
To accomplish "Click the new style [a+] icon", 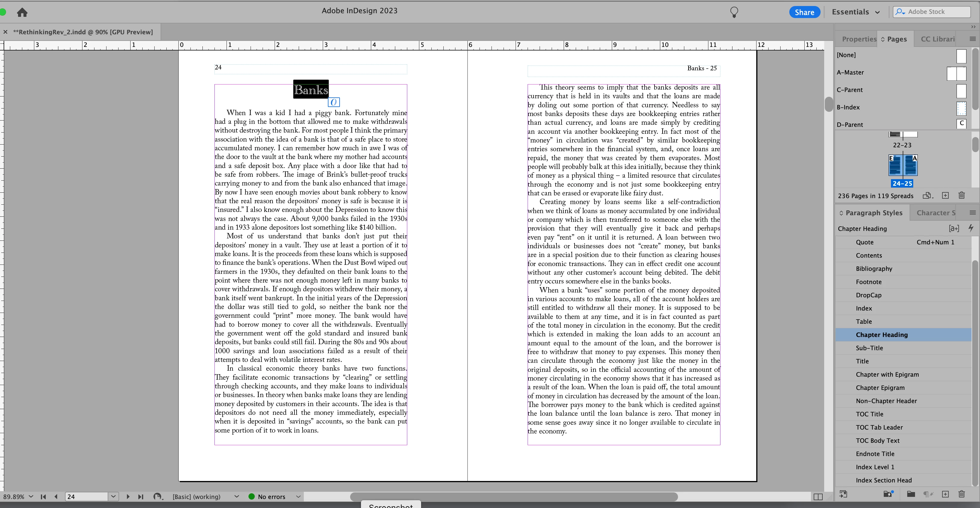I will (x=954, y=228).
